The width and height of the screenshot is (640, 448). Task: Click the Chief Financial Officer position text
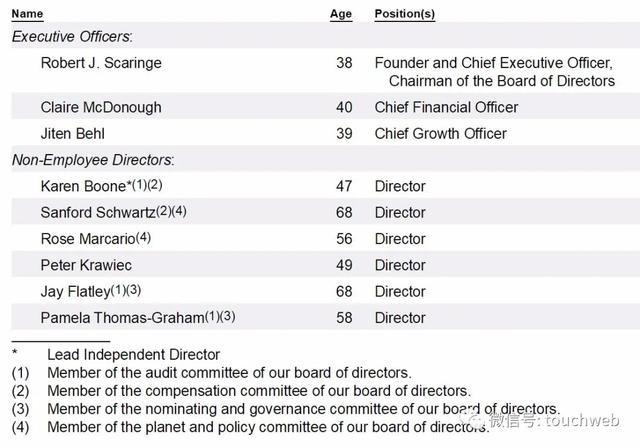coord(446,107)
